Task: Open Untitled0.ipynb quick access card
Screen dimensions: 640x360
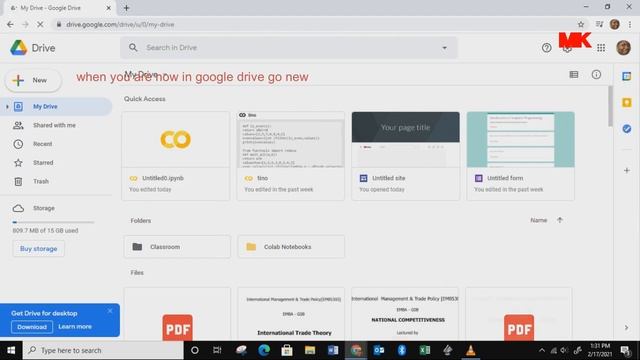Action: tap(176, 156)
